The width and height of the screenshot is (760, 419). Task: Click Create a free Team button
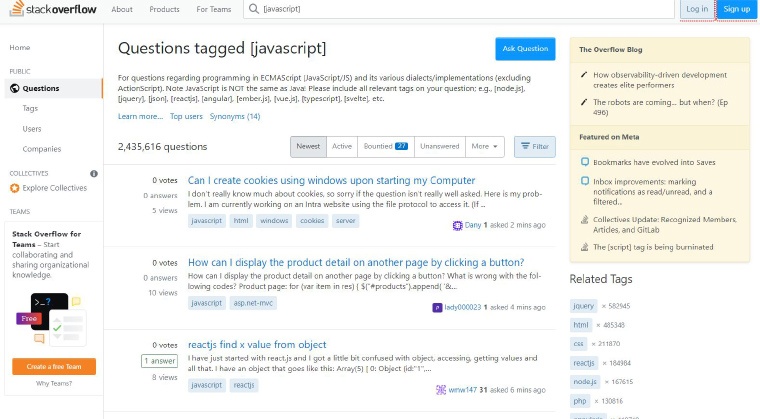(54, 367)
